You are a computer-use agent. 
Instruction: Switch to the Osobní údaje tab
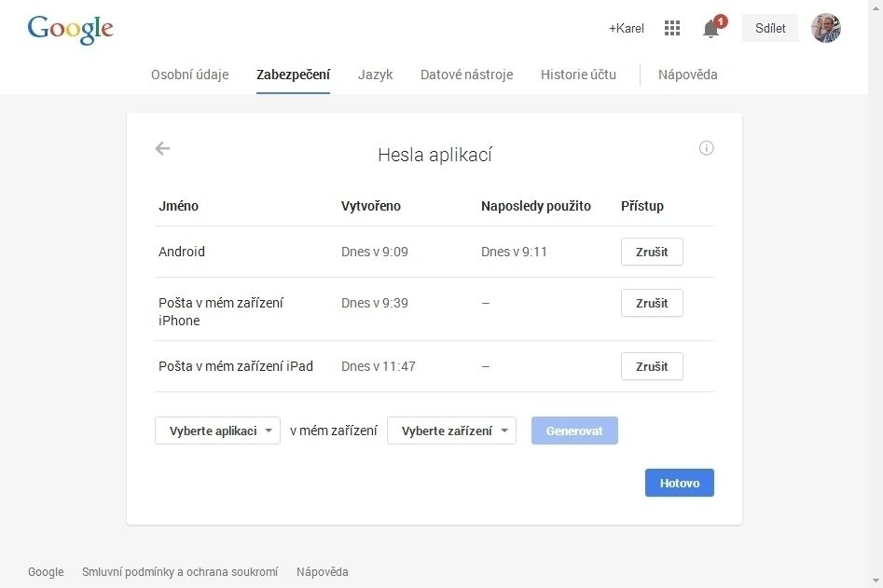190,75
